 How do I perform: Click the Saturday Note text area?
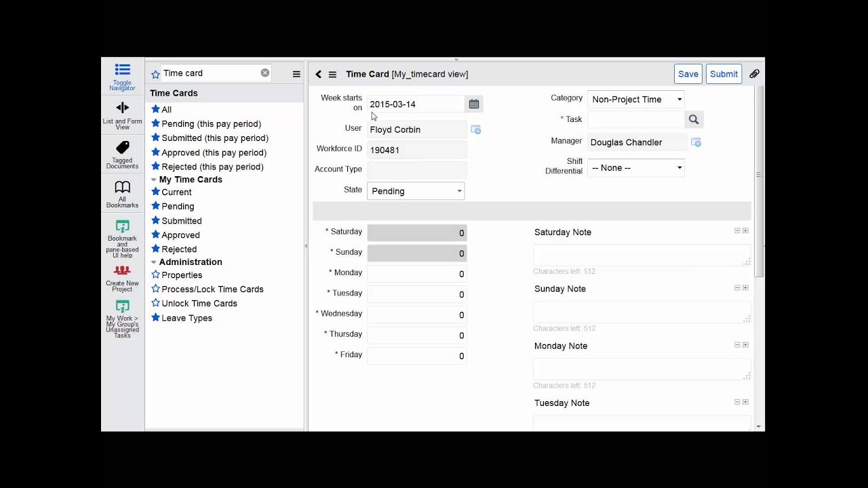tap(642, 255)
